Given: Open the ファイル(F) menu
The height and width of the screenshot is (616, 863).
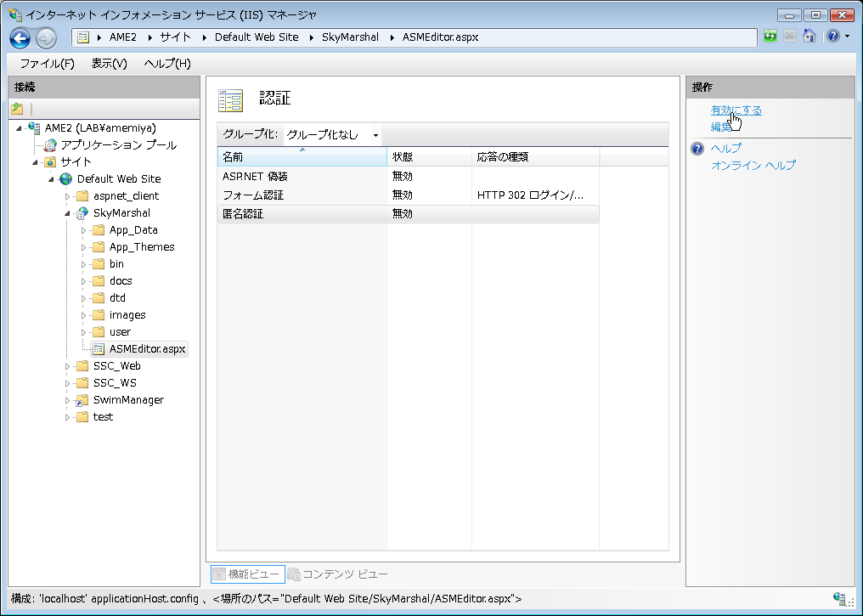Looking at the screenshot, I should point(47,64).
